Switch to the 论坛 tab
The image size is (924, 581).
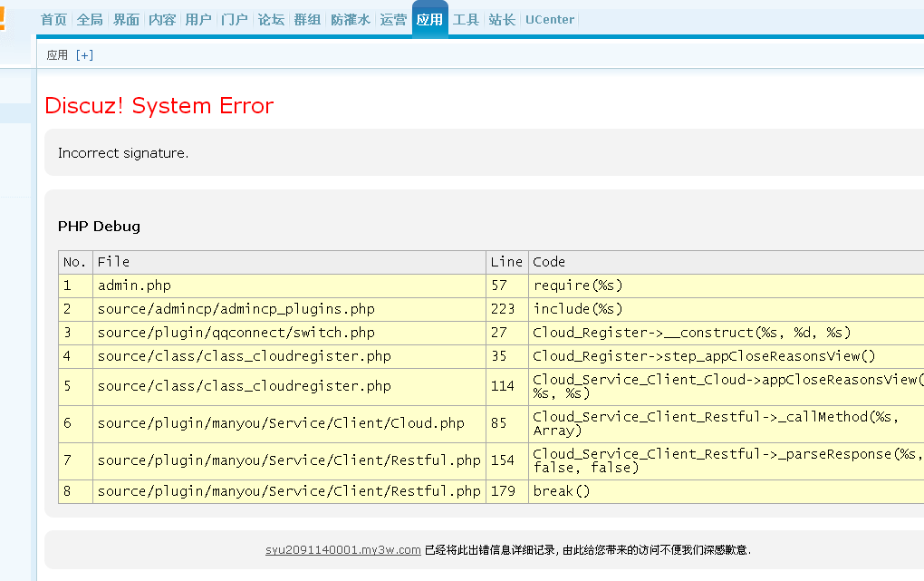271,19
